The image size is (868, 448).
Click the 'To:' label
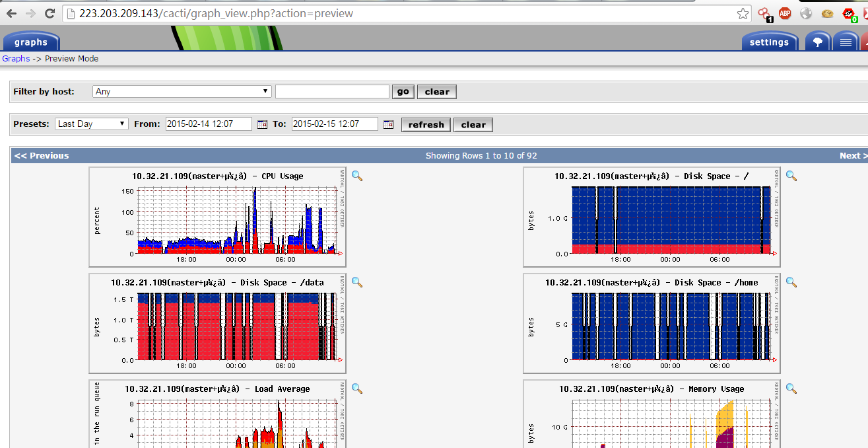pos(279,124)
